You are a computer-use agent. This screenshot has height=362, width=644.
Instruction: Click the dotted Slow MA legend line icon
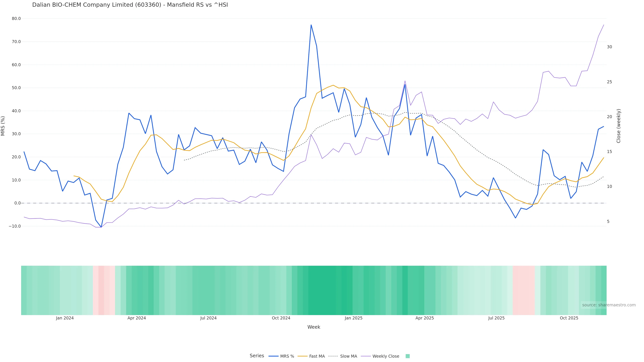[333, 356]
